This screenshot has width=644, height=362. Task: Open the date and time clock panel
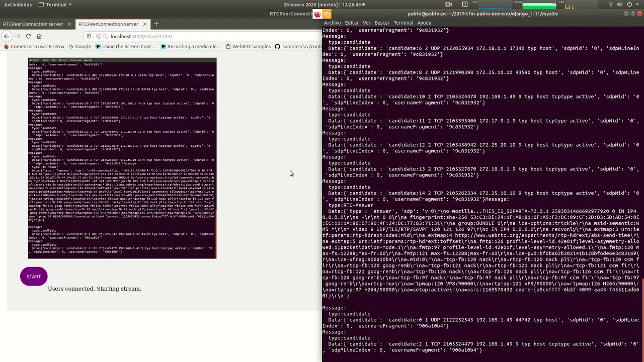point(324,5)
